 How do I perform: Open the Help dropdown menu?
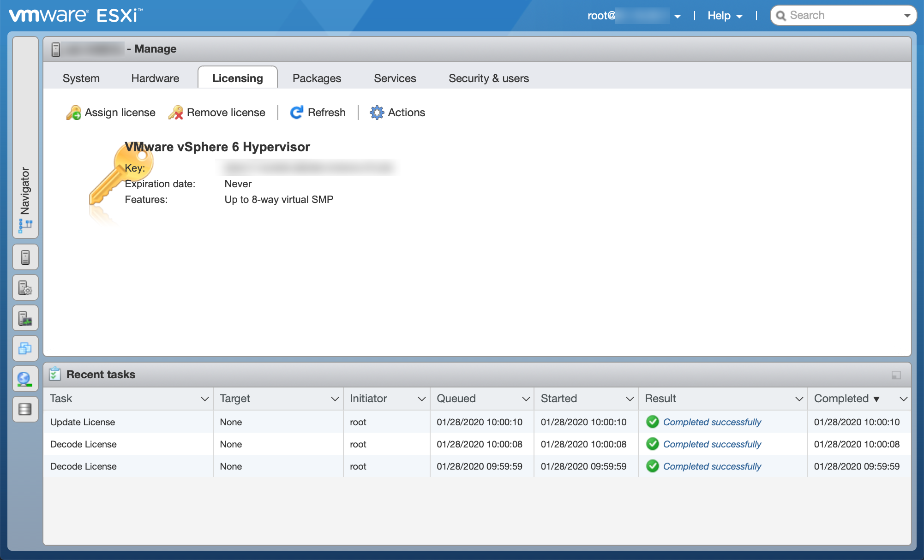pos(725,16)
